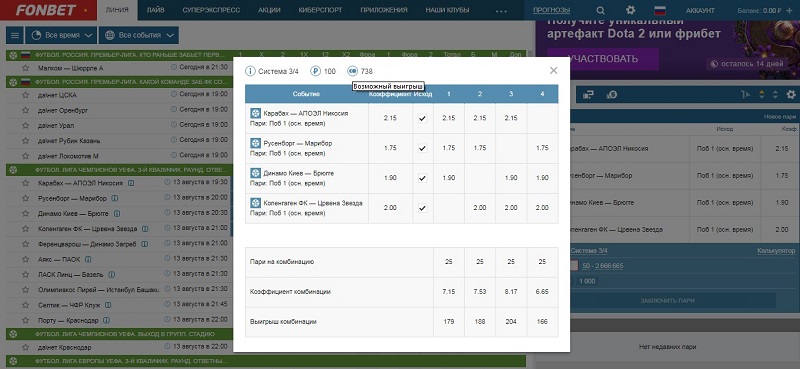Click the Russian flag language icon
The image size is (800, 369).
coord(660,10)
